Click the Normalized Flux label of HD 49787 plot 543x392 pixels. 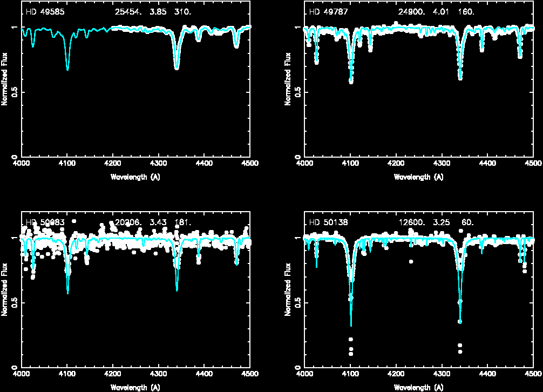[x=288, y=78]
